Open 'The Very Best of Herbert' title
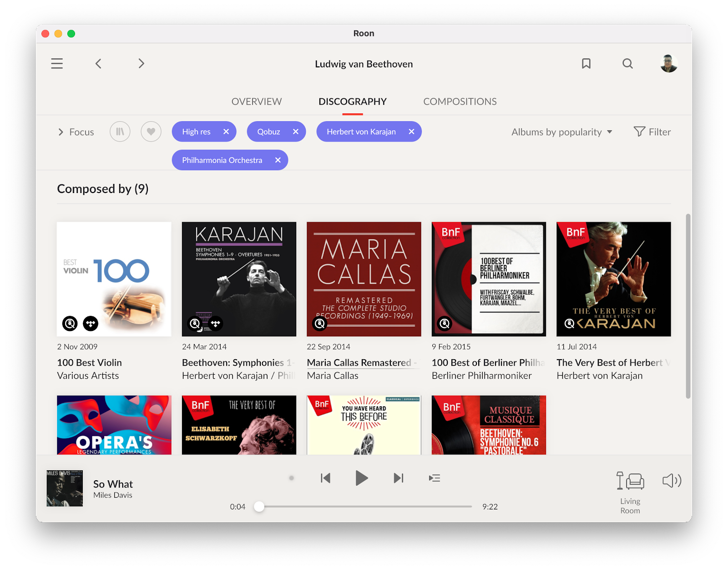The width and height of the screenshot is (728, 570). point(613,362)
